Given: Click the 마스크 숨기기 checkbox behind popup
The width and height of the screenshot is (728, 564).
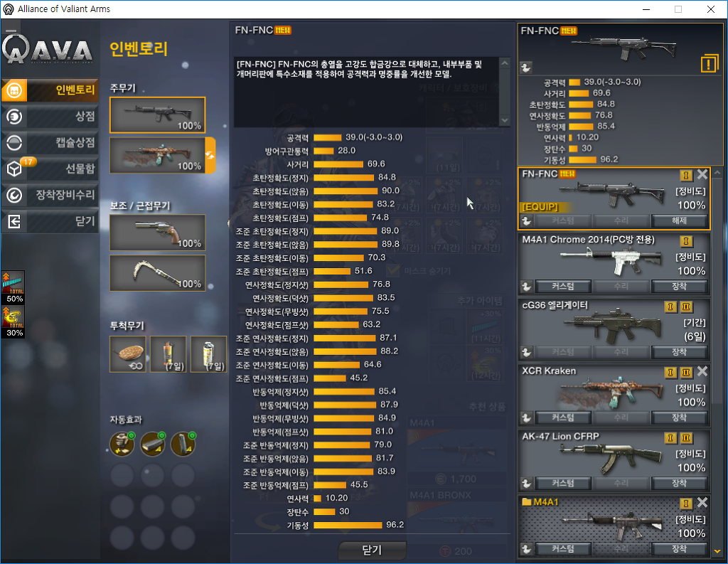Looking at the screenshot, I should coord(393,270).
